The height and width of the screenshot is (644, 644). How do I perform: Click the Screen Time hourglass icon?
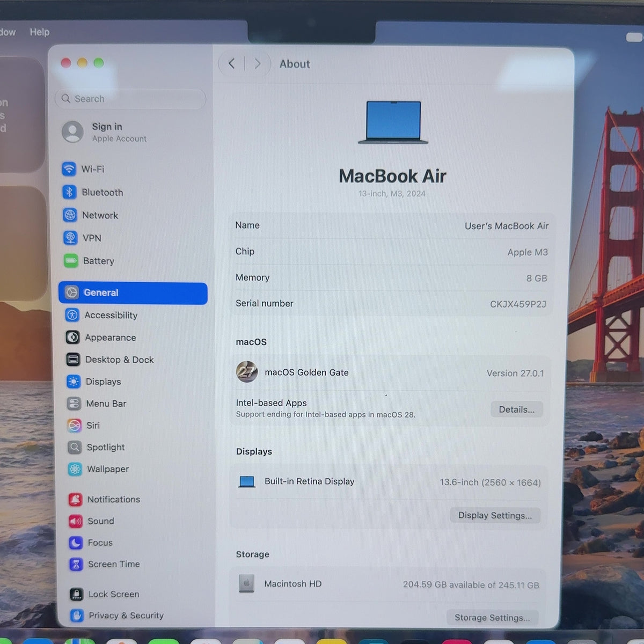click(76, 564)
